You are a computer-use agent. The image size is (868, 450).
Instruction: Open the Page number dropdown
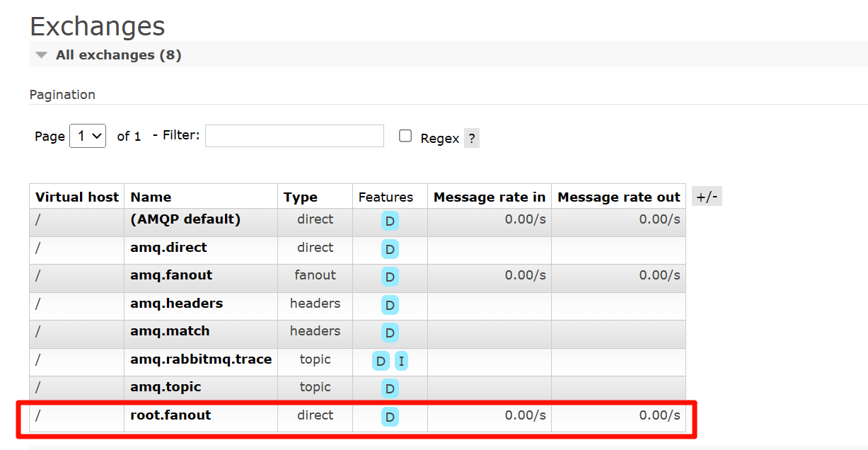[88, 136]
